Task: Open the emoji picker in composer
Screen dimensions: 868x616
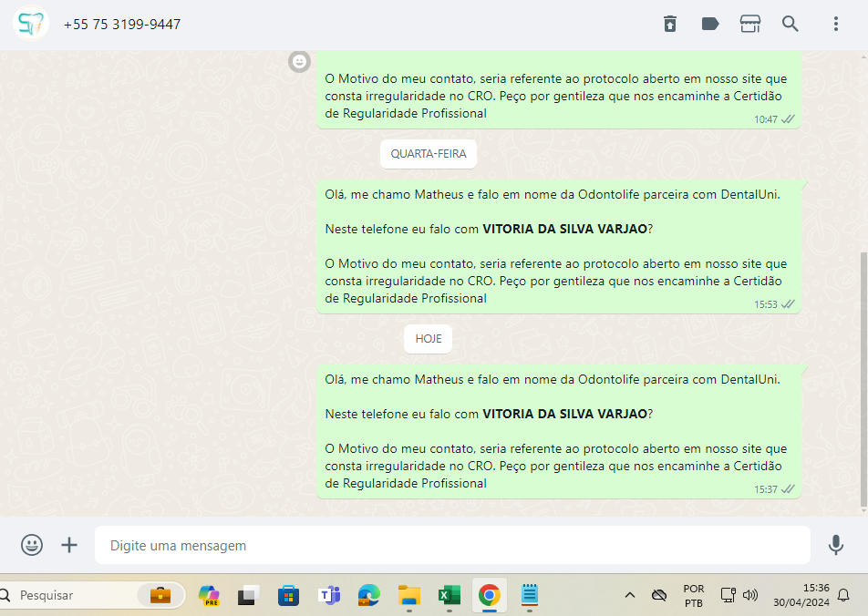Action: tap(32, 545)
